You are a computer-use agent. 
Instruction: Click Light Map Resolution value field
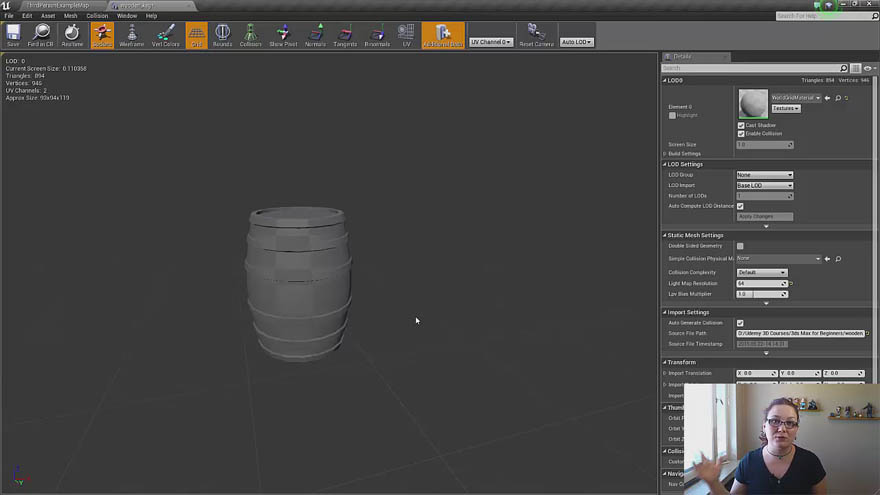(762, 283)
